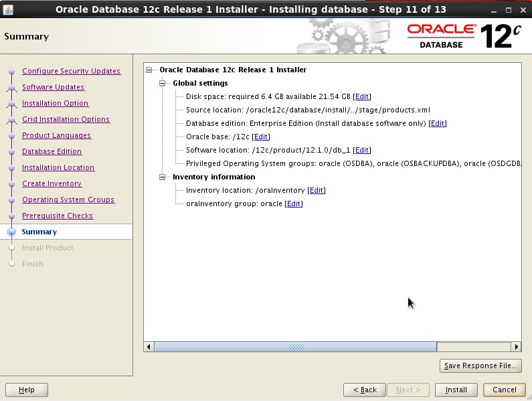The image size is (532, 401).
Task: Return to Product Languages step
Action: coord(57,135)
